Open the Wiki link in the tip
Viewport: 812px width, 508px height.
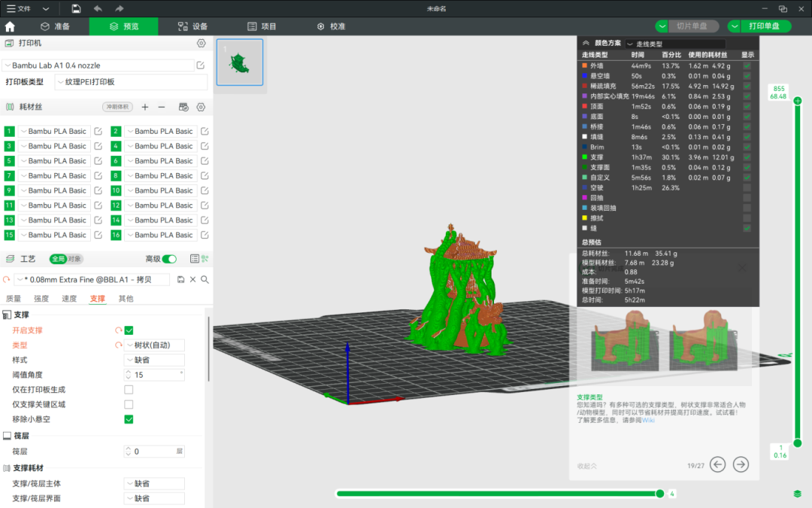(x=648, y=421)
